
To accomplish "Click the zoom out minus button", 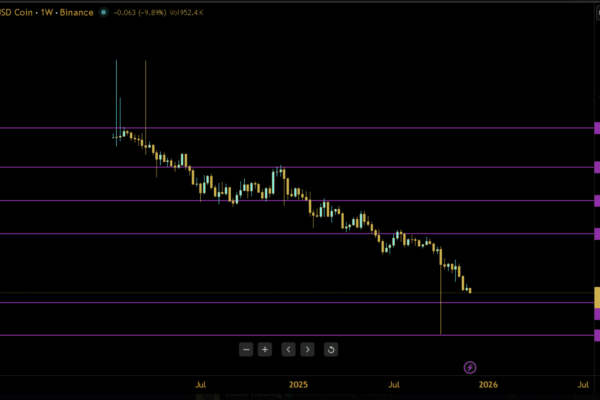I will tap(246, 349).
